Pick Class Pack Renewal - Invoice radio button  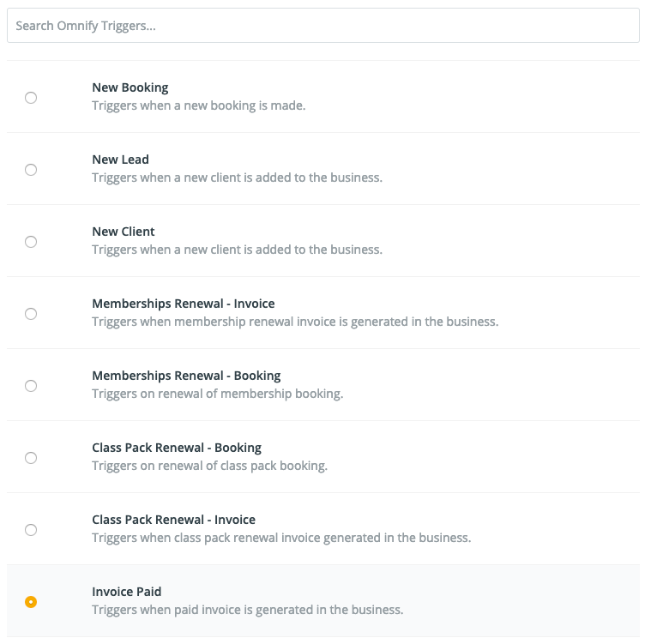coord(31,530)
